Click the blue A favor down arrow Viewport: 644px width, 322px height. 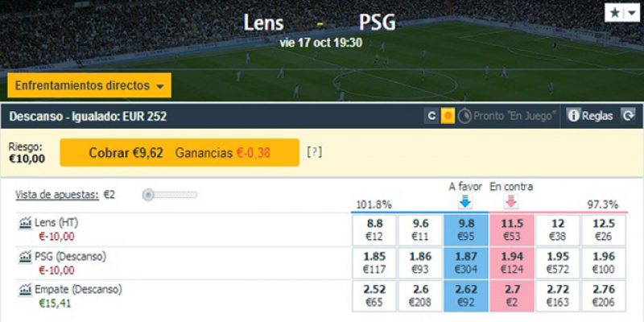[x=464, y=202]
